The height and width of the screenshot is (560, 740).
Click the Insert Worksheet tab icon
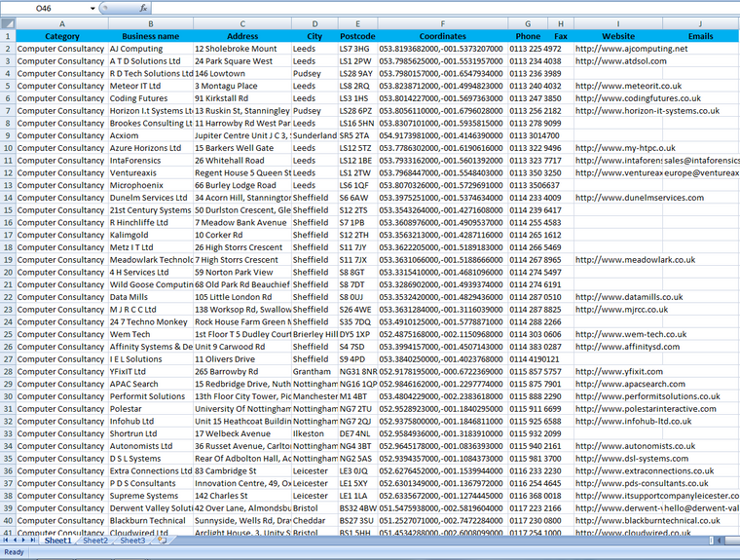coord(162,541)
